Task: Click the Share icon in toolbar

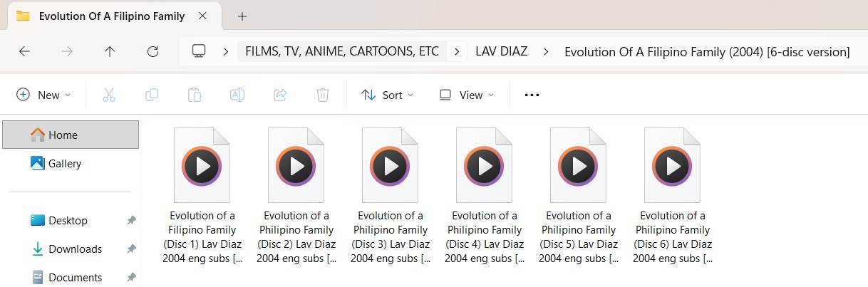Action: pos(280,95)
